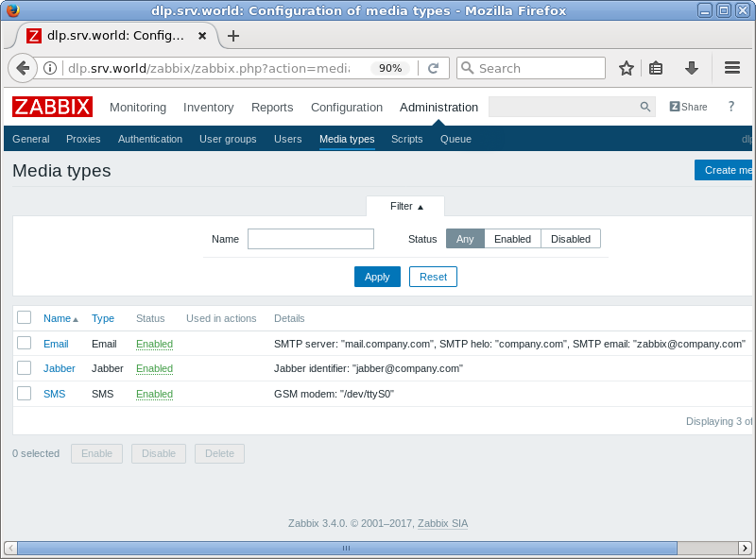Click the GSM modem "/dev/ttyS0" details text

pos(335,394)
